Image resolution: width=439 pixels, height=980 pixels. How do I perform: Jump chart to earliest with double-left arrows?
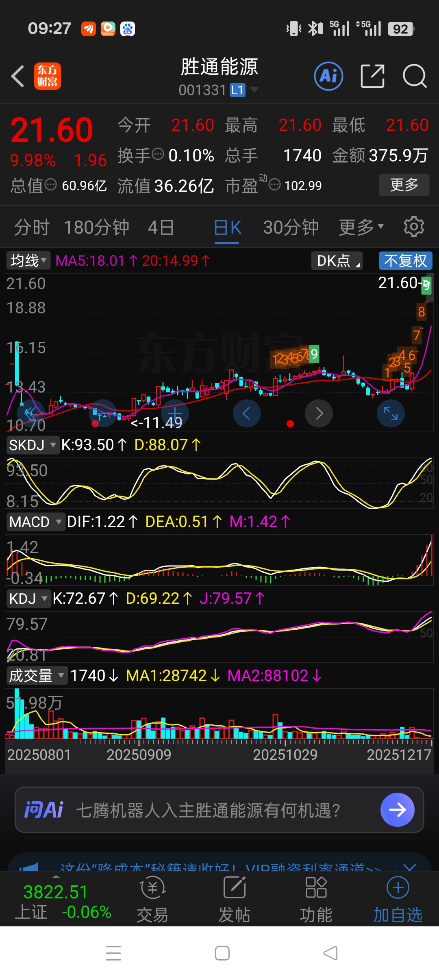30,414
